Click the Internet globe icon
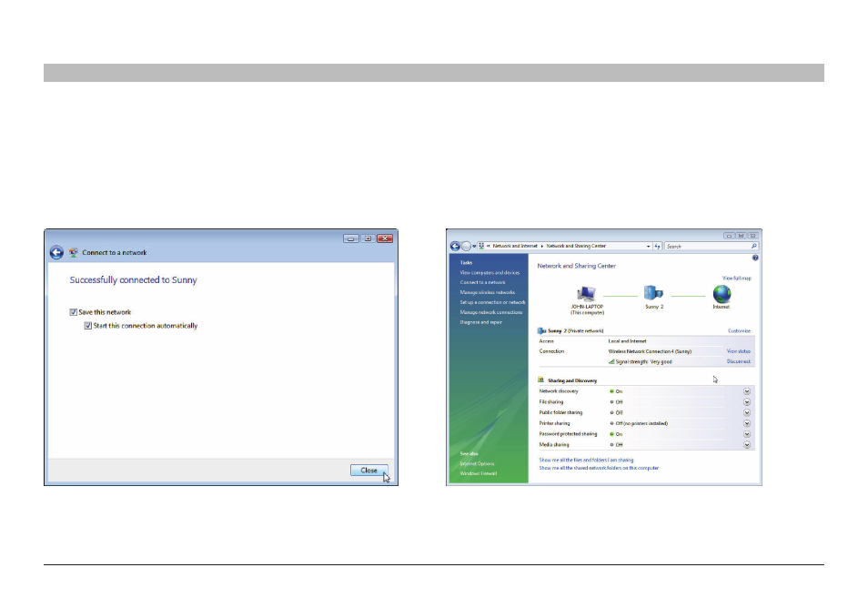The width and height of the screenshot is (868, 608). click(x=722, y=293)
